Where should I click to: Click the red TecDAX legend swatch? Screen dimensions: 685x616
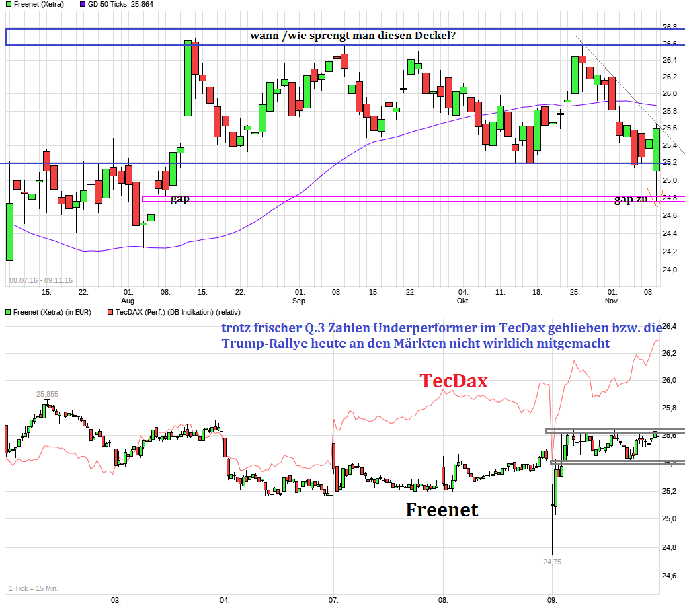point(110,312)
